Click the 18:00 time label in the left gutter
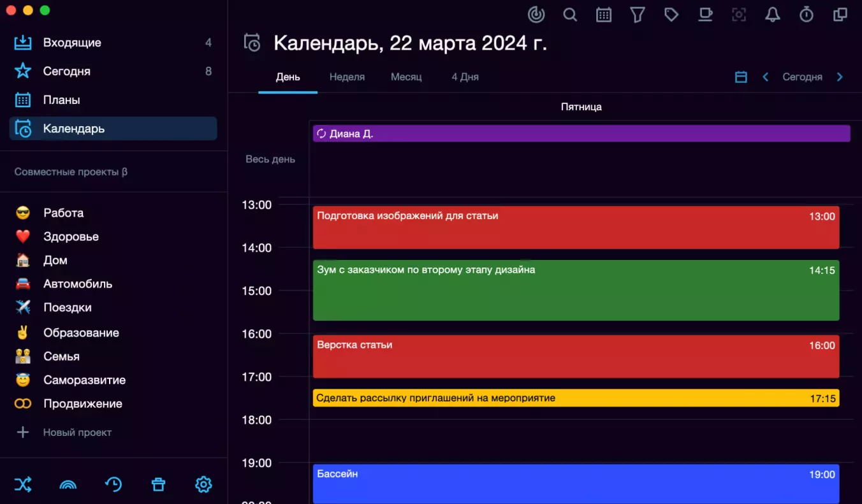The image size is (862, 504). pyautogui.click(x=257, y=420)
